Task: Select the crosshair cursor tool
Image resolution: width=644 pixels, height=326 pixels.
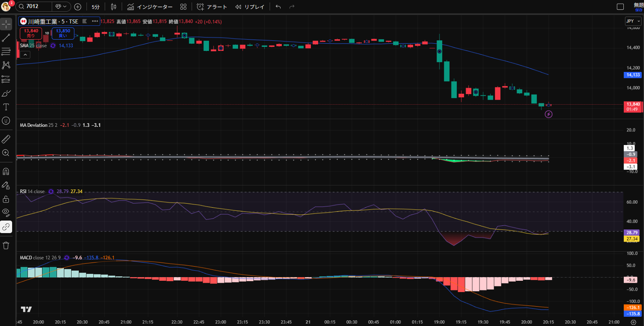Action: 6,24
